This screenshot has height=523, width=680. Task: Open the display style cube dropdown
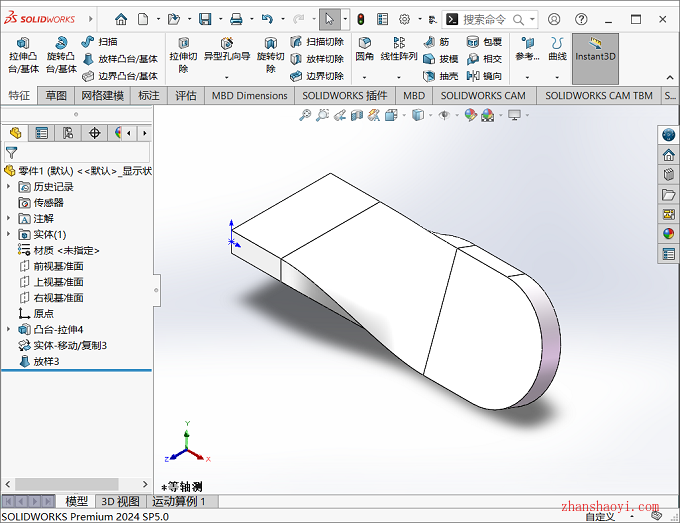420,115
